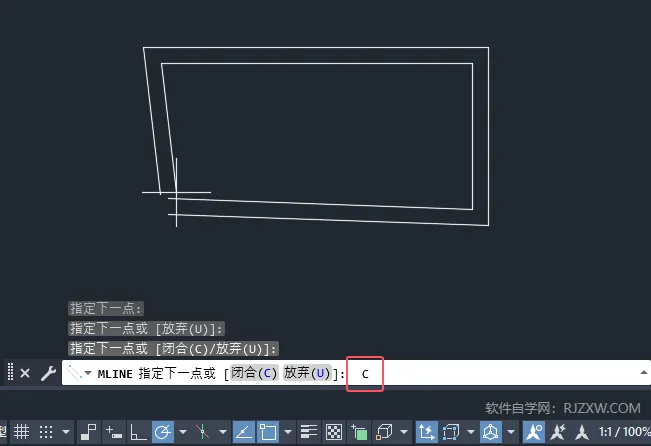Toggle 3D object snap cube icon
This screenshot has height=446, width=651.
pyautogui.click(x=384, y=432)
